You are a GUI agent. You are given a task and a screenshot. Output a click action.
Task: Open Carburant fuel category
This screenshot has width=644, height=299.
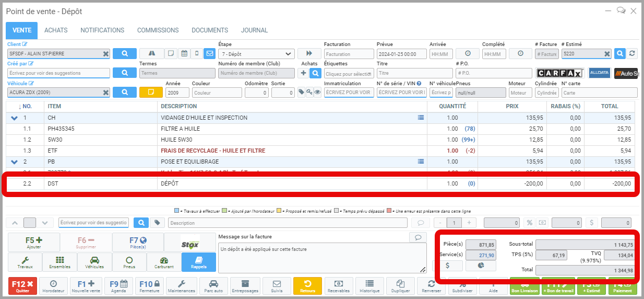(164, 262)
